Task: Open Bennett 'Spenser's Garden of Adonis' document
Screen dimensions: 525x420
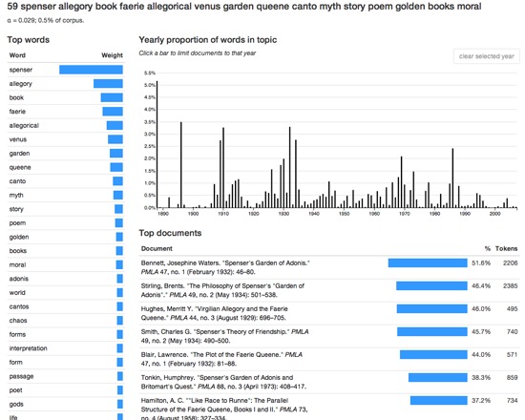Action: (225, 267)
